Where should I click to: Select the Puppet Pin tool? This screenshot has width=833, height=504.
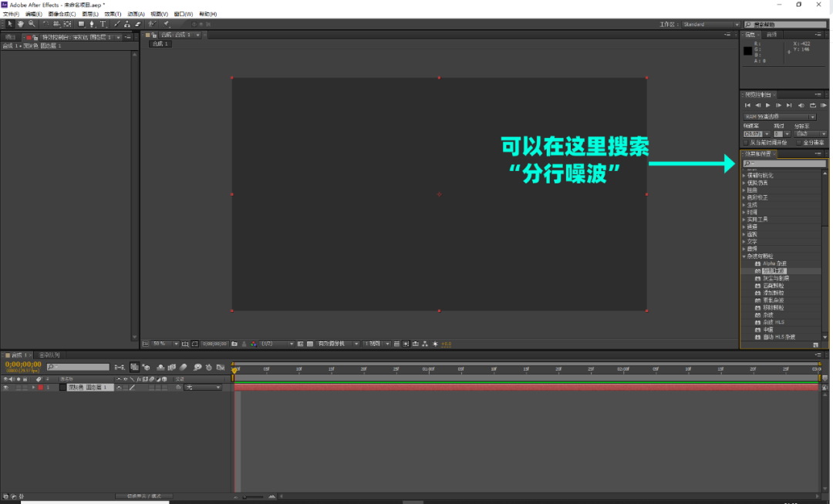point(167,24)
